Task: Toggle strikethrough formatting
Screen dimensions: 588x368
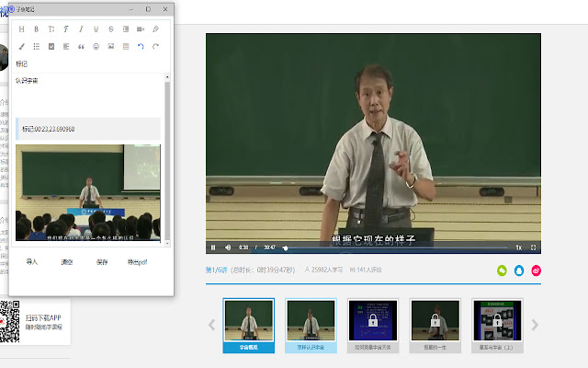Action: pos(110,29)
